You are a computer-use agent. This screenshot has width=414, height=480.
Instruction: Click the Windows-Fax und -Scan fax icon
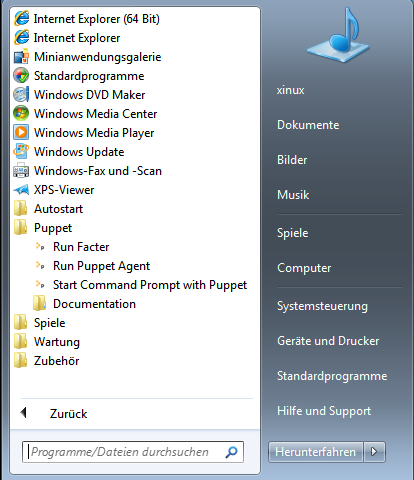21,171
